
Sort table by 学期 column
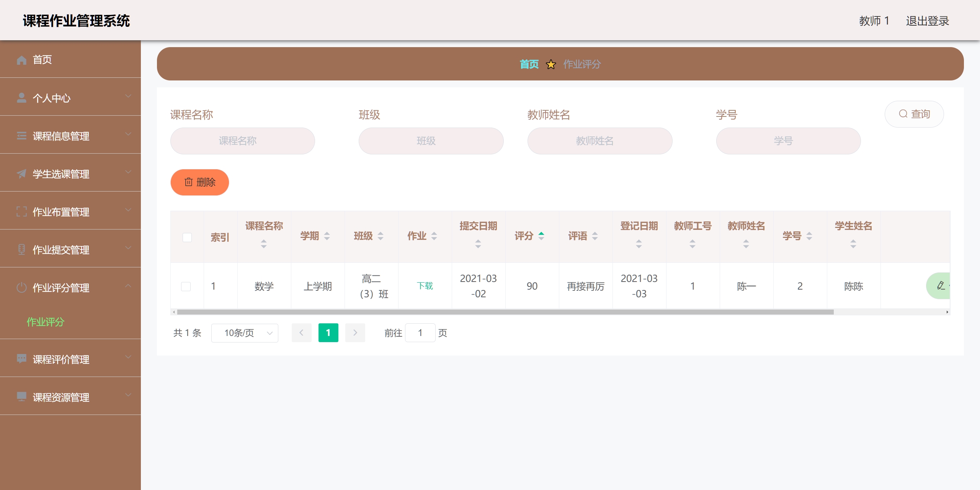327,236
